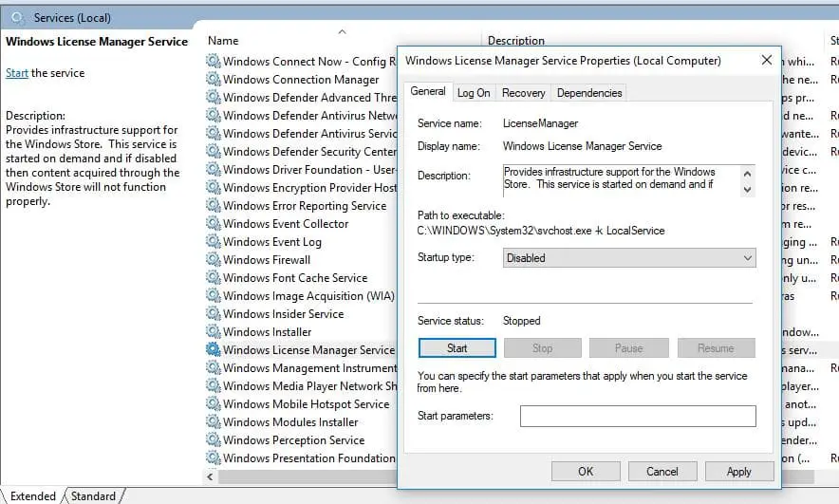839x504 pixels.
Task: Click gear icon of Windows Encryption Provider Host
Action: point(213,187)
